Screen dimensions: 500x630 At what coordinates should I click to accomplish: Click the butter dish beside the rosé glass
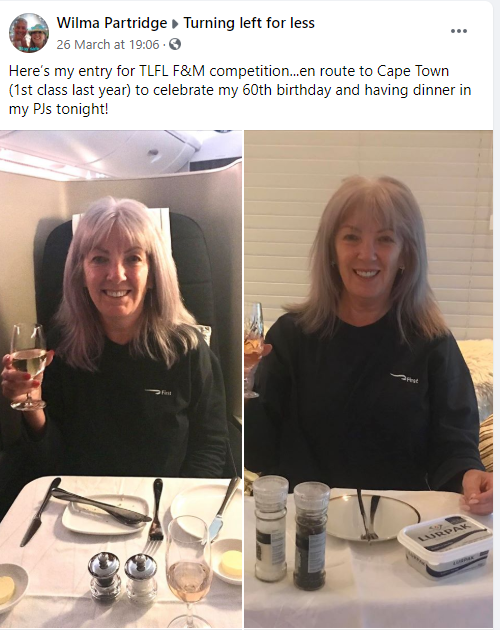point(227,560)
